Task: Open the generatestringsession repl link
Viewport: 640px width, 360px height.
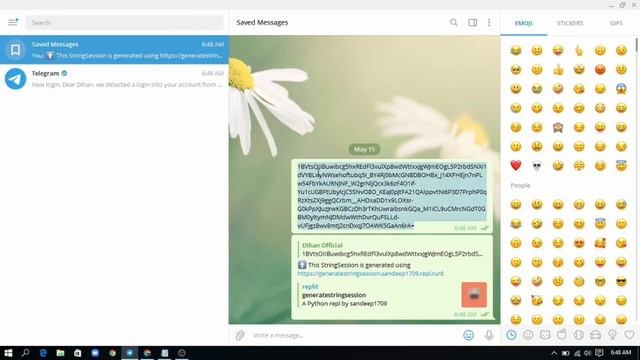Action: pos(370,273)
